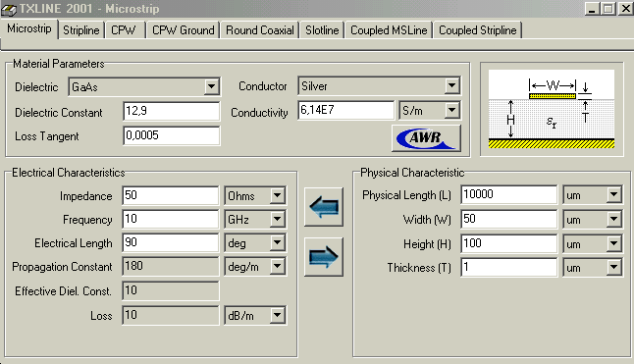This screenshot has height=364, width=634.
Task: Select the Microstrip tab
Action: (29, 29)
